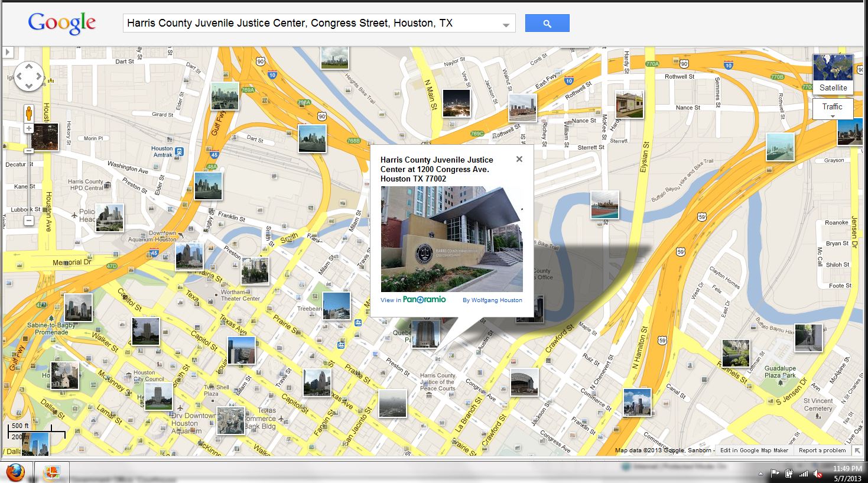The image size is (868, 483).
Task: Pan the map left with pan control
Action: 18,76
